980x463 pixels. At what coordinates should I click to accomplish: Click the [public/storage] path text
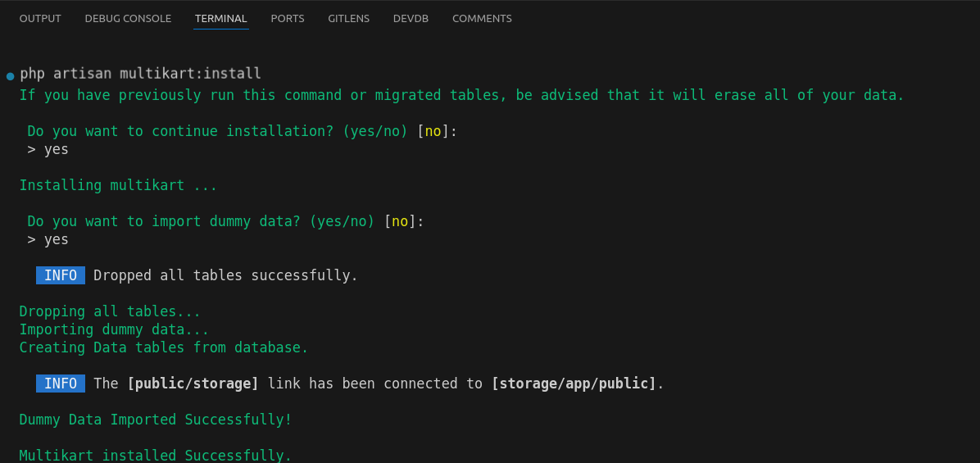click(x=193, y=384)
